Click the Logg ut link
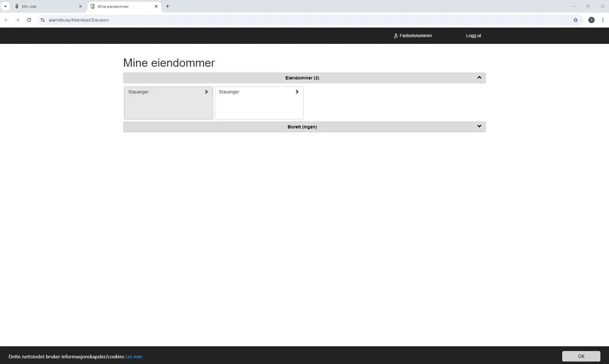The width and height of the screenshot is (609, 364). [473, 36]
